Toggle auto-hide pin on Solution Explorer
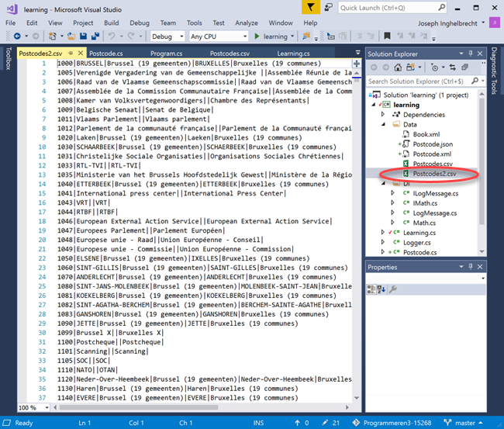The height and width of the screenshot is (429, 504). coord(470,54)
